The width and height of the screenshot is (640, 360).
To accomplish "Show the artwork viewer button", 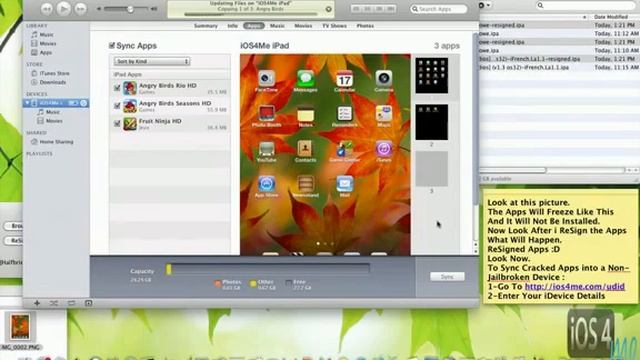I will (x=88, y=303).
